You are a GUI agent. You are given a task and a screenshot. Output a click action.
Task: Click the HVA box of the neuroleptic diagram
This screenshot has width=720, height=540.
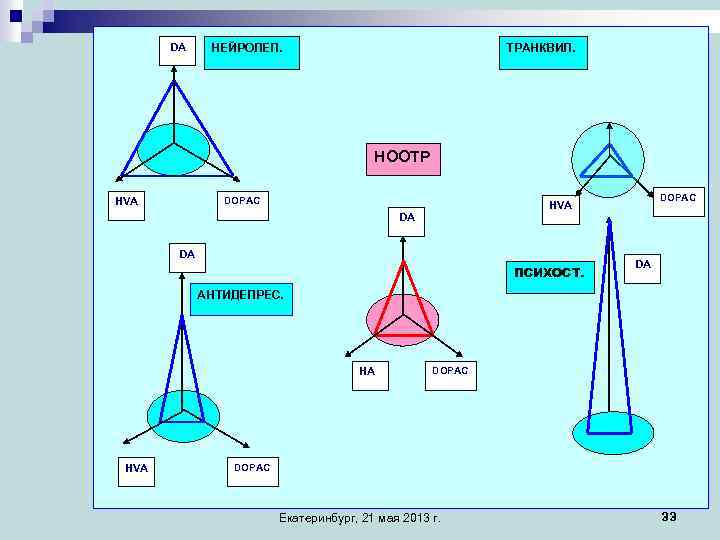tap(126, 206)
